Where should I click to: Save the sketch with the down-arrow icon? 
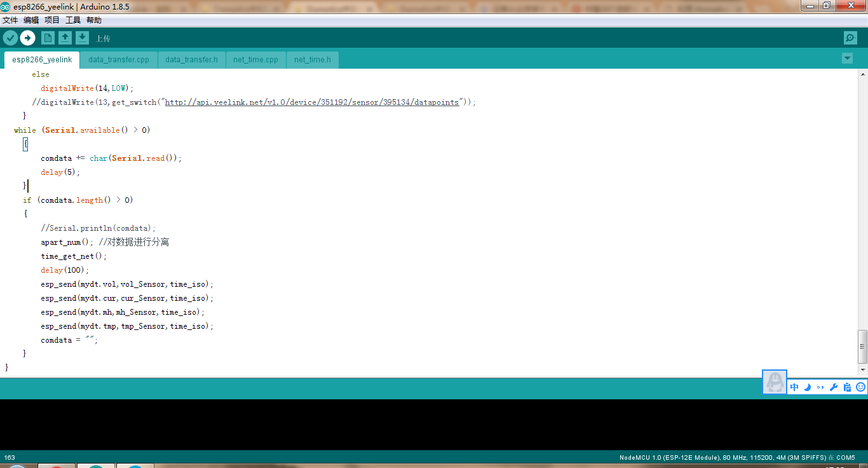coord(82,38)
